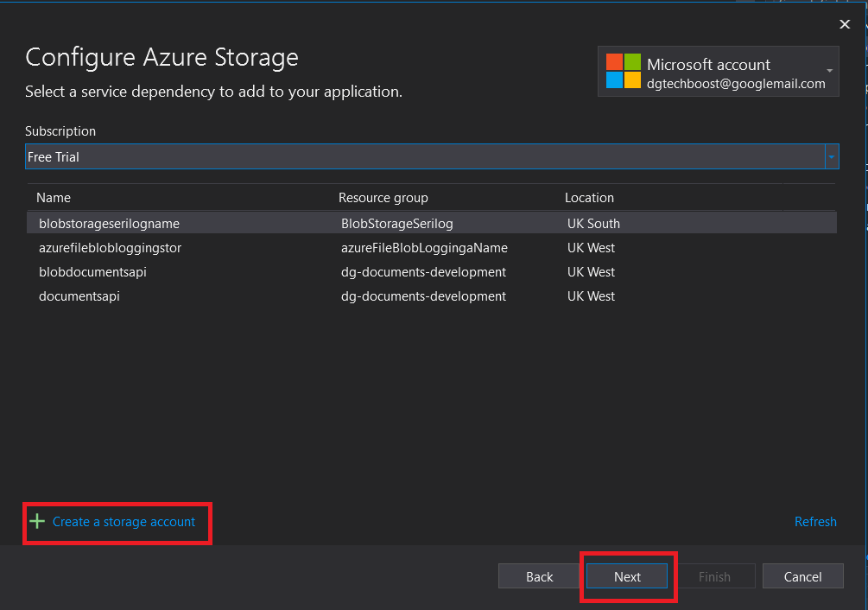Click the green plus icon

37,522
